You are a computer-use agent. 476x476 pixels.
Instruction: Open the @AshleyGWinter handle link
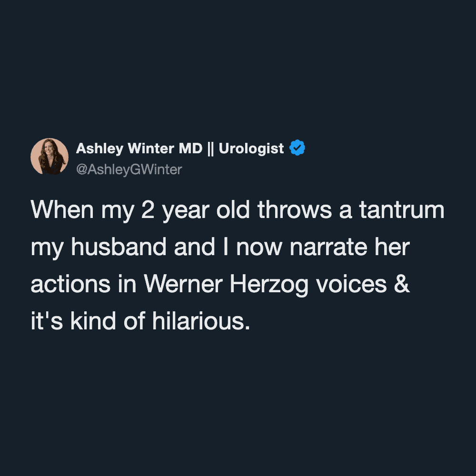(x=129, y=169)
